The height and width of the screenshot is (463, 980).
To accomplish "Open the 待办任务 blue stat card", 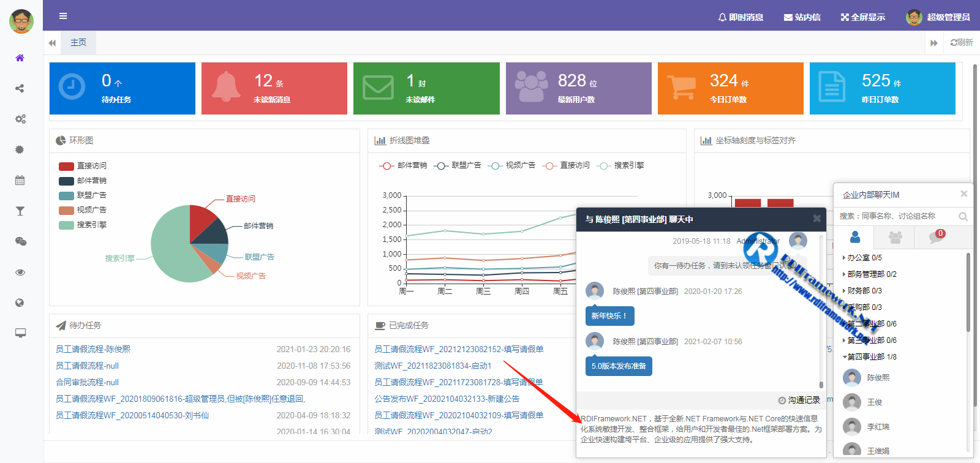I will click(123, 88).
